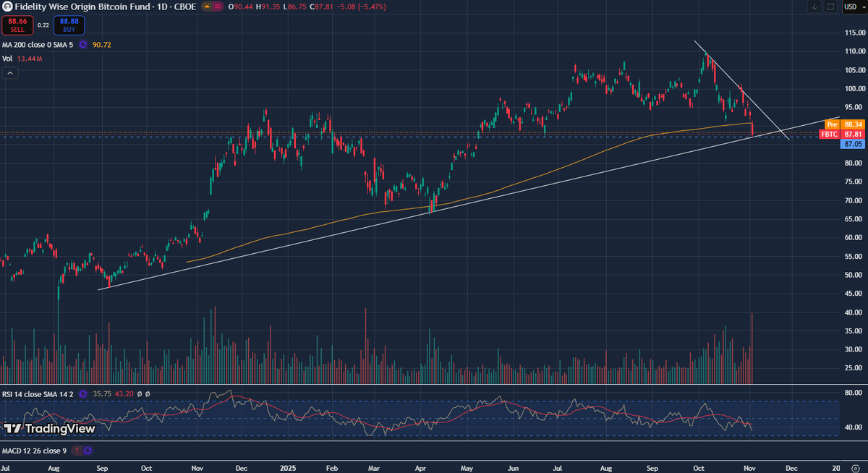Click the FBTC 87.81 price label
868x473 pixels.
[x=842, y=135]
